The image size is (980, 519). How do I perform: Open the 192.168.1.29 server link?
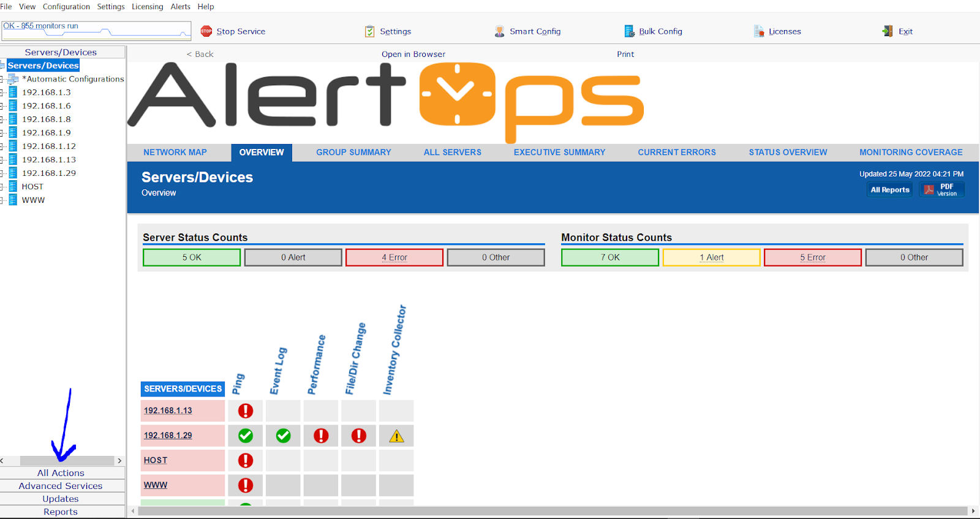coord(168,436)
